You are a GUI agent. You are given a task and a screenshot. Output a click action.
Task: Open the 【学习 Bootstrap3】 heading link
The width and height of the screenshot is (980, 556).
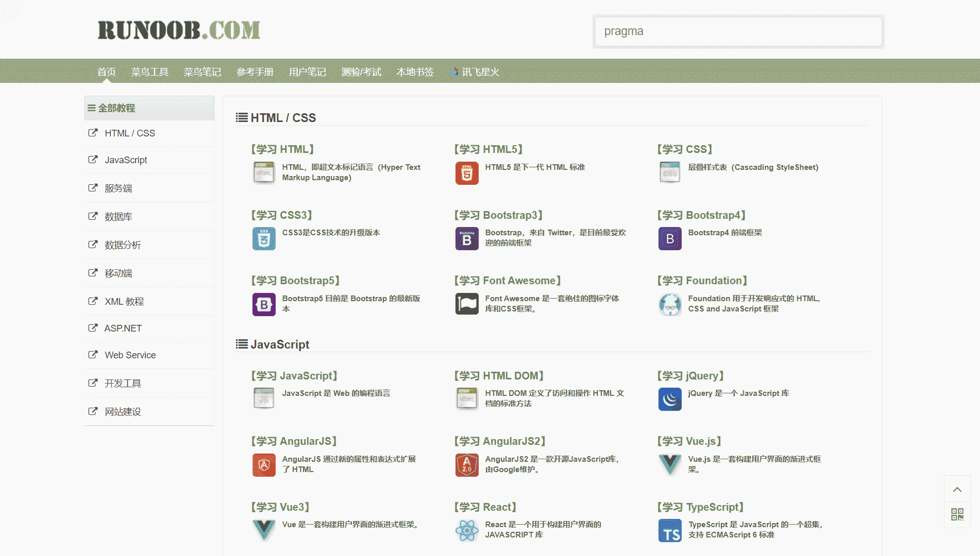[498, 215]
